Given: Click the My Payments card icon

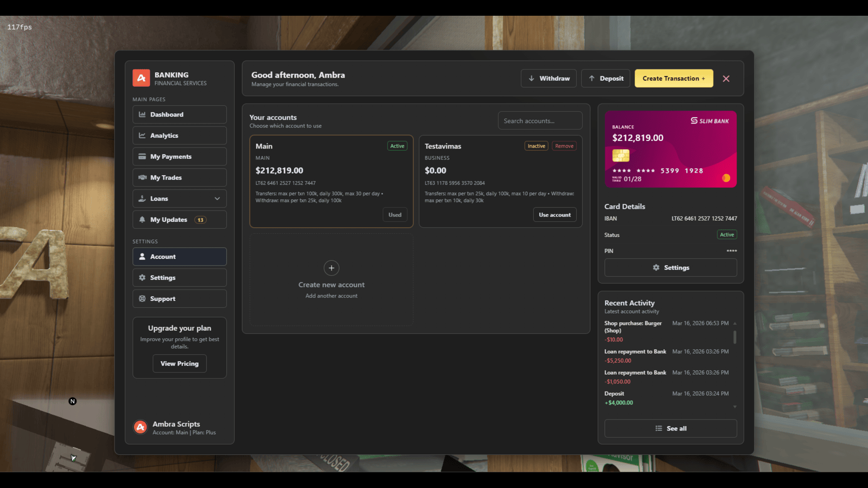Looking at the screenshot, I should 142,156.
